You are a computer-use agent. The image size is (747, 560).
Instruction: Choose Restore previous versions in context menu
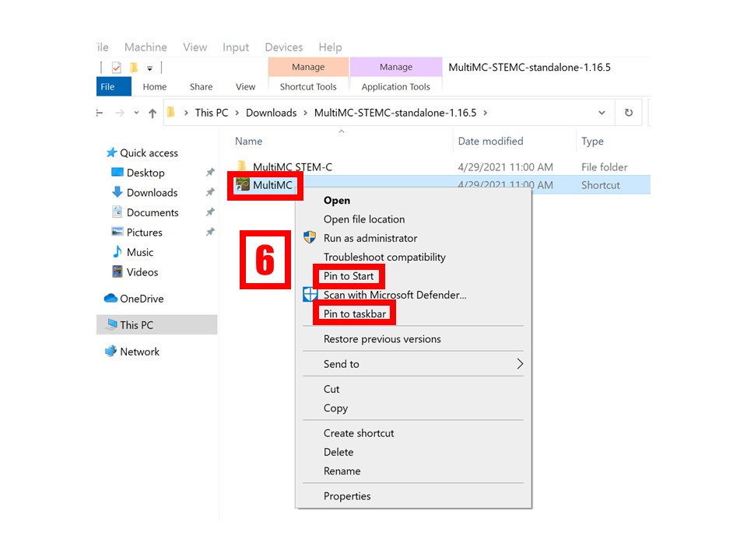pos(382,339)
